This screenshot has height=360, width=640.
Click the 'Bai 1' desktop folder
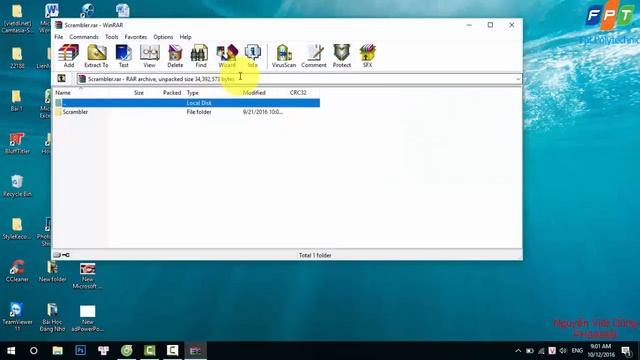click(x=17, y=101)
